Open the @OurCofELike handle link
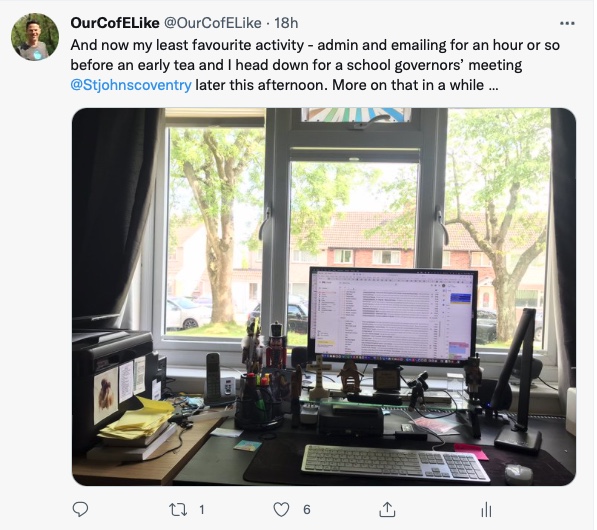This screenshot has height=530, width=597. tap(212, 23)
